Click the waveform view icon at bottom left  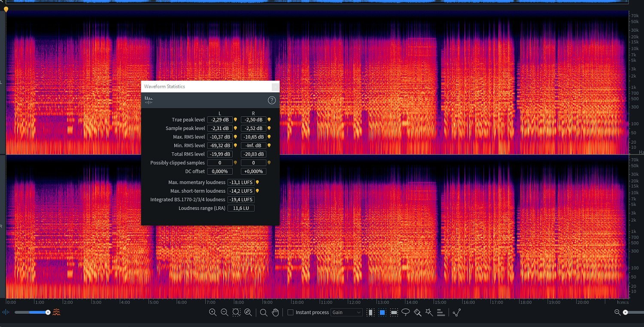point(6,312)
